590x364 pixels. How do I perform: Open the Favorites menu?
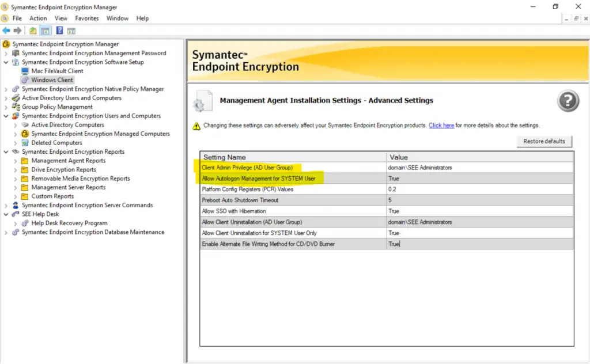click(87, 18)
